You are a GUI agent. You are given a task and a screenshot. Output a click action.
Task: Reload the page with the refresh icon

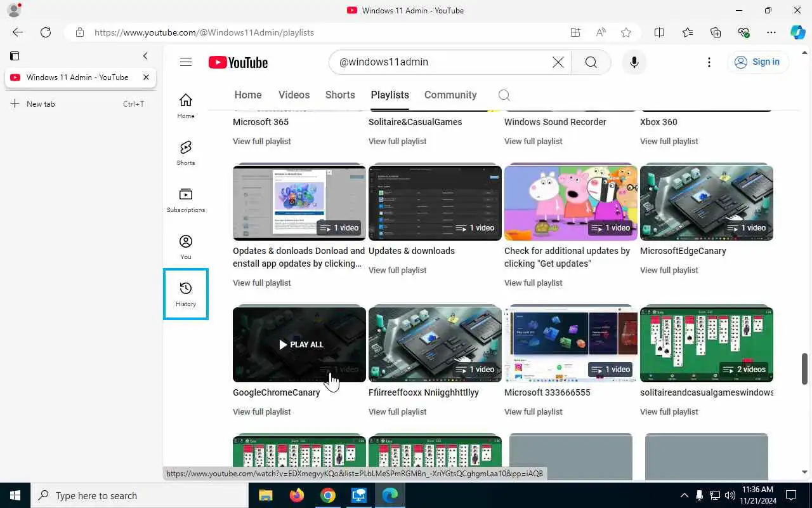(x=46, y=32)
